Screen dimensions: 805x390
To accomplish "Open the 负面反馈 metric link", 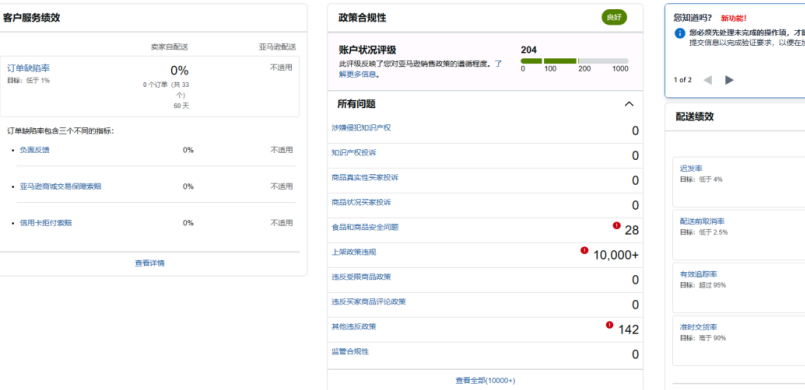I will point(35,150).
